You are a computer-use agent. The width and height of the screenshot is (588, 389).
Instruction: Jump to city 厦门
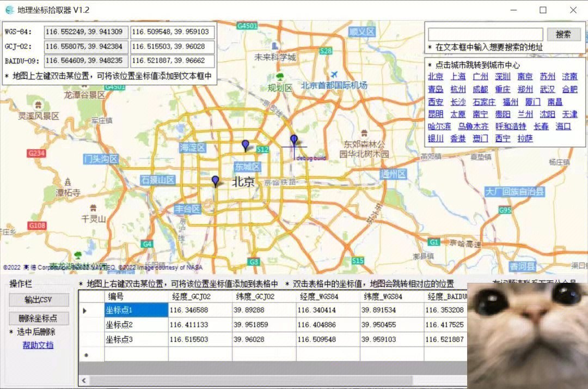533,102
